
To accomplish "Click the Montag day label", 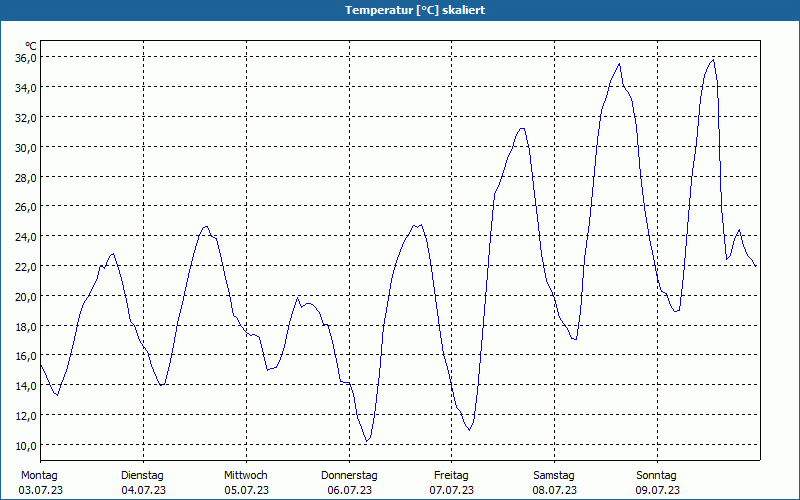I will (x=40, y=475).
